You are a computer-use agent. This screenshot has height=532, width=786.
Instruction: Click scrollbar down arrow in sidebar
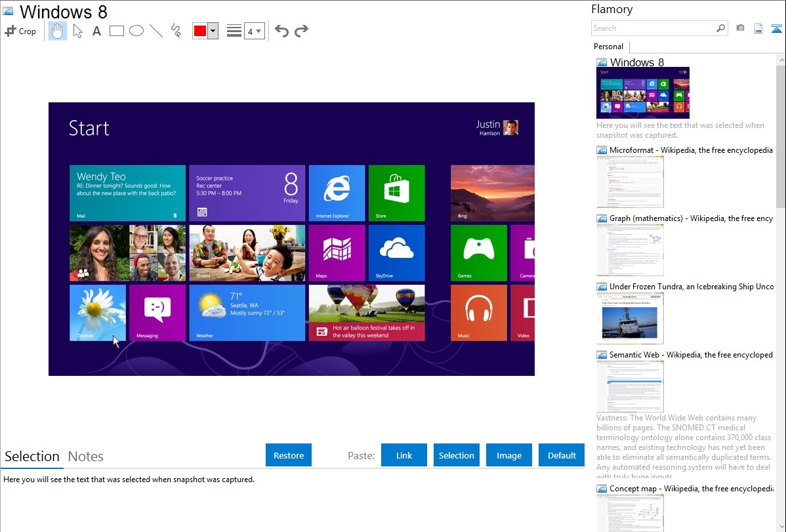click(781, 527)
